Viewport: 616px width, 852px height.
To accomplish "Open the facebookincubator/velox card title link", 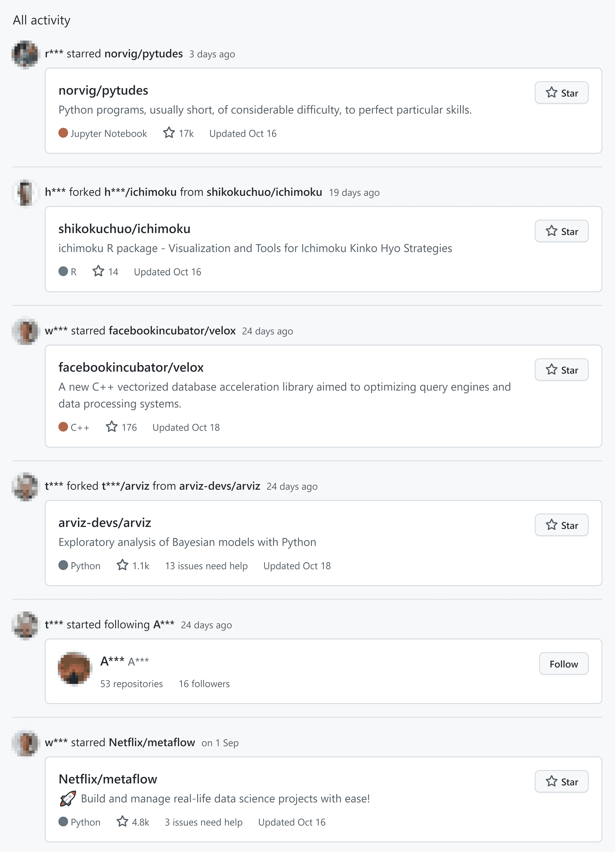I will pyautogui.click(x=131, y=367).
